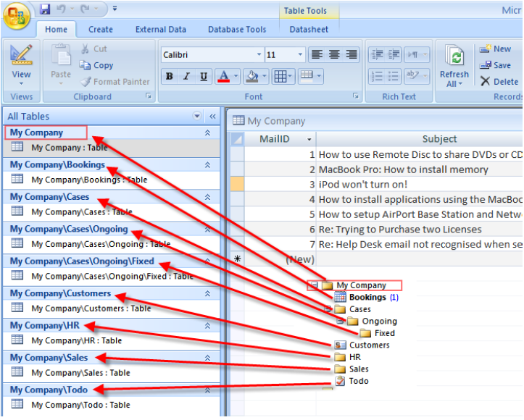Switch to the Create ribbon tab
This screenshot has width=524, height=420.
101,30
